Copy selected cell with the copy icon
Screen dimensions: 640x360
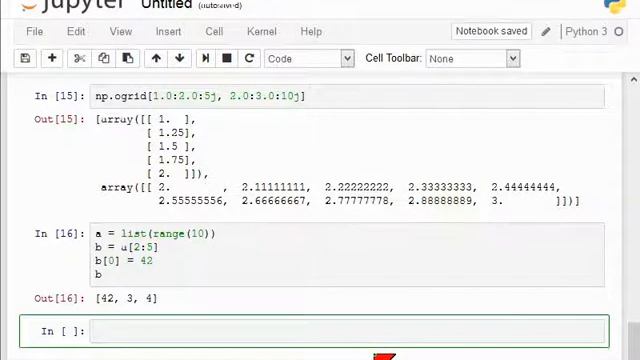103,58
